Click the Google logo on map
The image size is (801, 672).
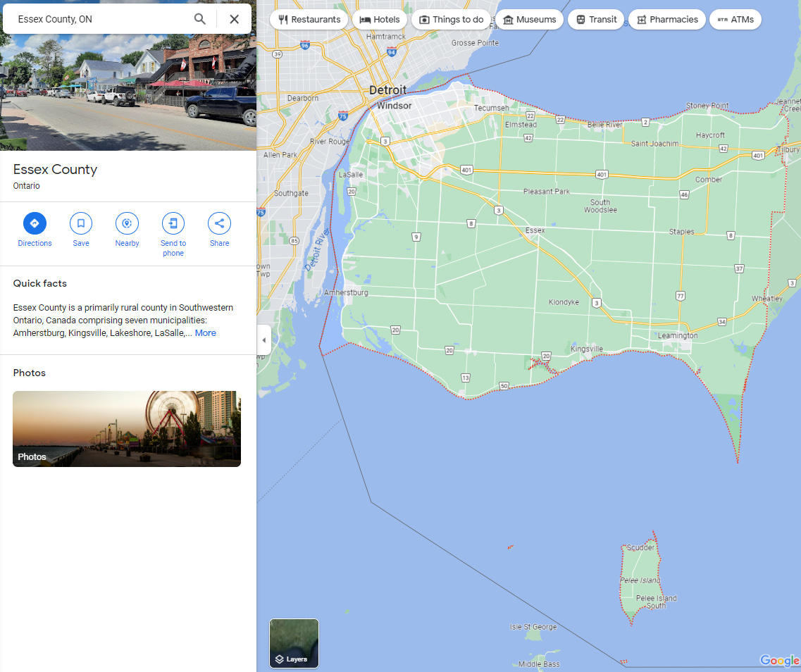780,660
